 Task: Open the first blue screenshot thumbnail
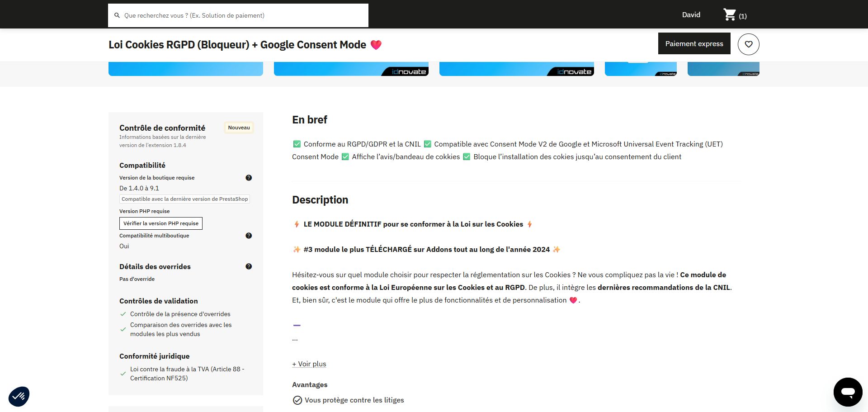coord(186,69)
